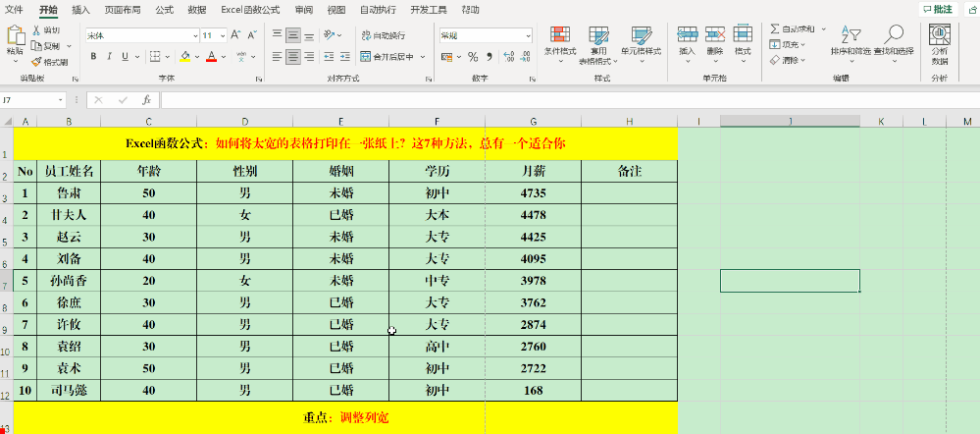Click the yellow fill color swatch
The image size is (980, 434).
click(x=184, y=56)
